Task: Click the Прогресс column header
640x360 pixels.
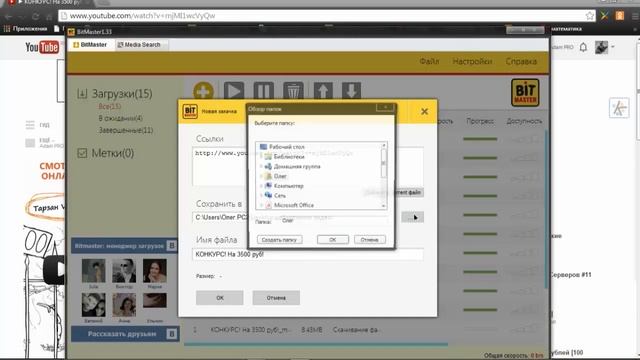Action: click(x=480, y=121)
